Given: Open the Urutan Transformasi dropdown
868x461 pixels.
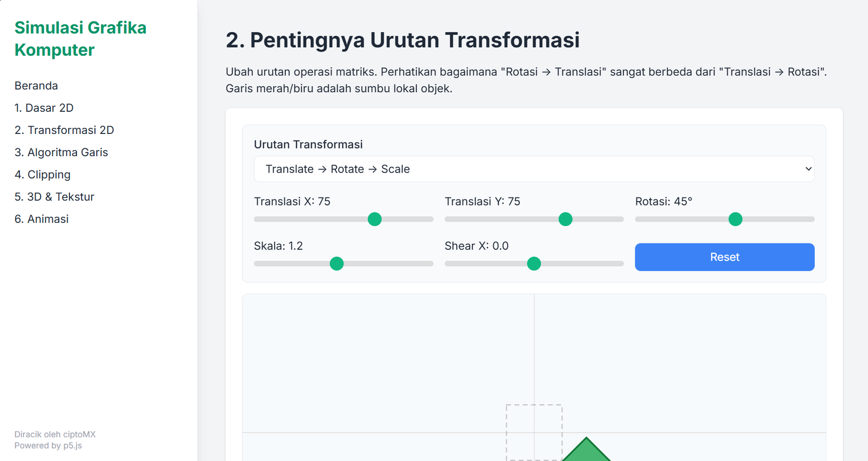Looking at the screenshot, I should tap(534, 169).
